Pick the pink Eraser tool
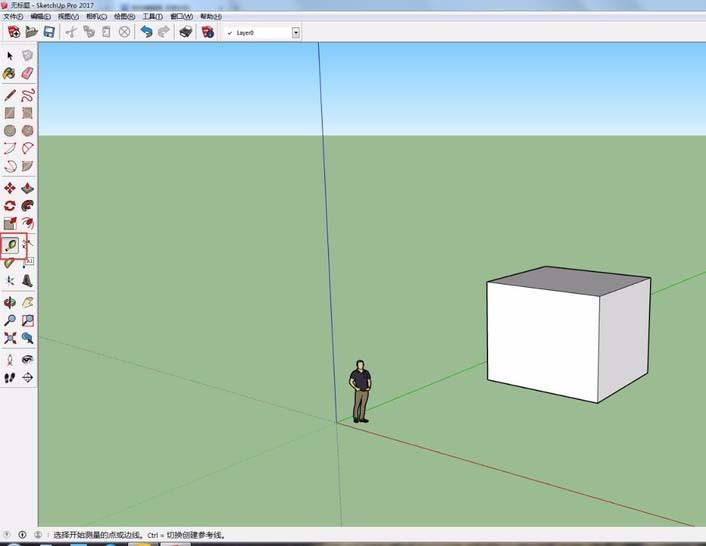The height and width of the screenshot is (546, 706). [x=27, y=73]
